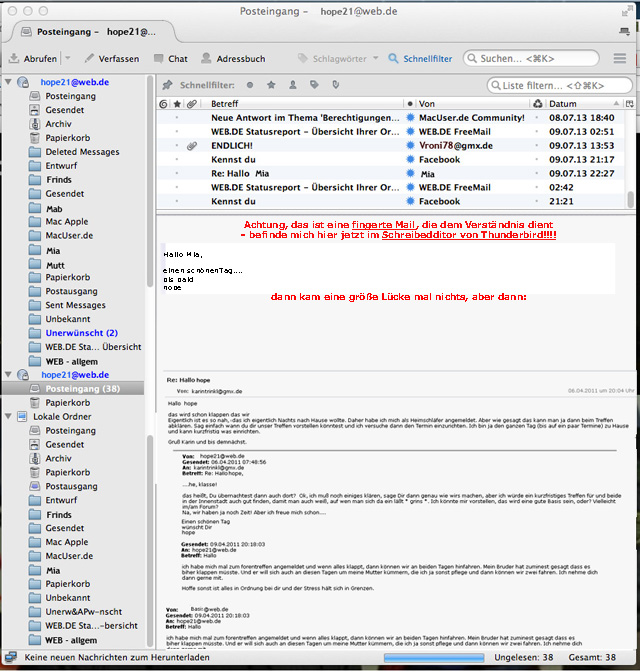Toggle star on ENDLICH! message row

pos(177,146)
